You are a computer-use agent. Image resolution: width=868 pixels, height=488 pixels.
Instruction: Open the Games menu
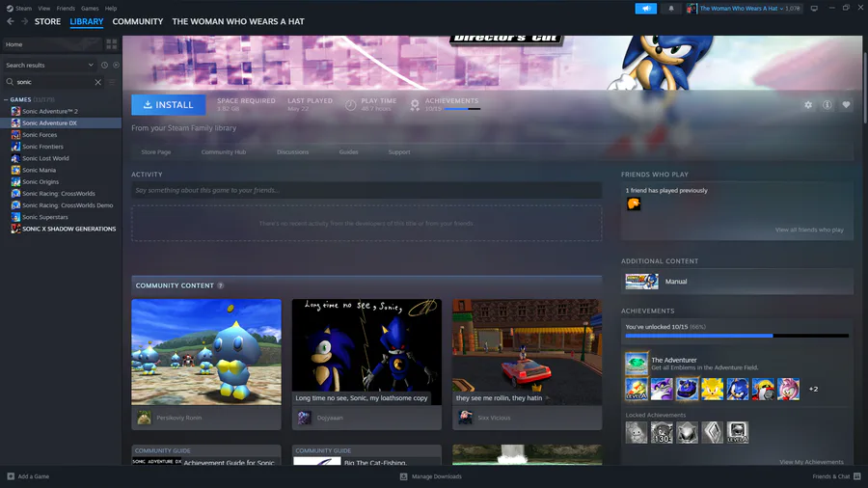click(90, 9)
